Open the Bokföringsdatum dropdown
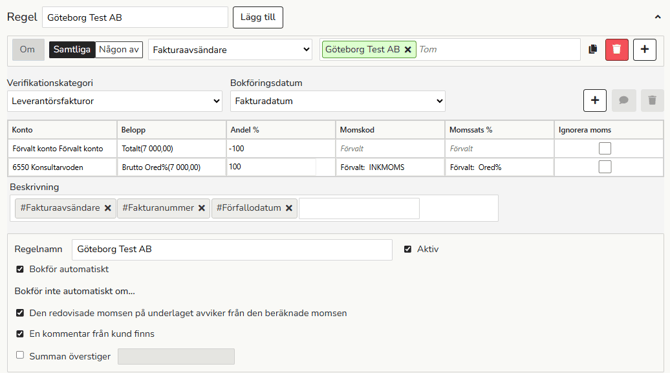 [338, 101]
